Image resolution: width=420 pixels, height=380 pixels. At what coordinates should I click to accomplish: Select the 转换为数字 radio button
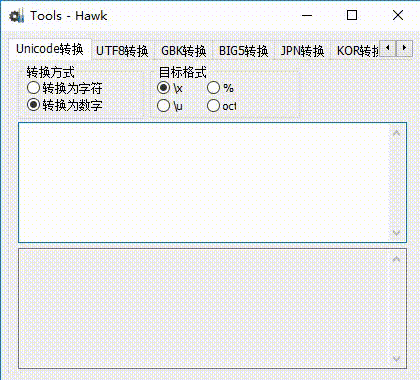pos(64,105)
